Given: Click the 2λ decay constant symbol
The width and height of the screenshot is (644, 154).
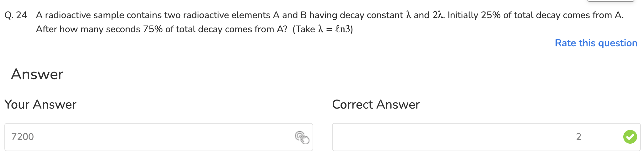Looking at the screenshot, I should click(438, 15).
